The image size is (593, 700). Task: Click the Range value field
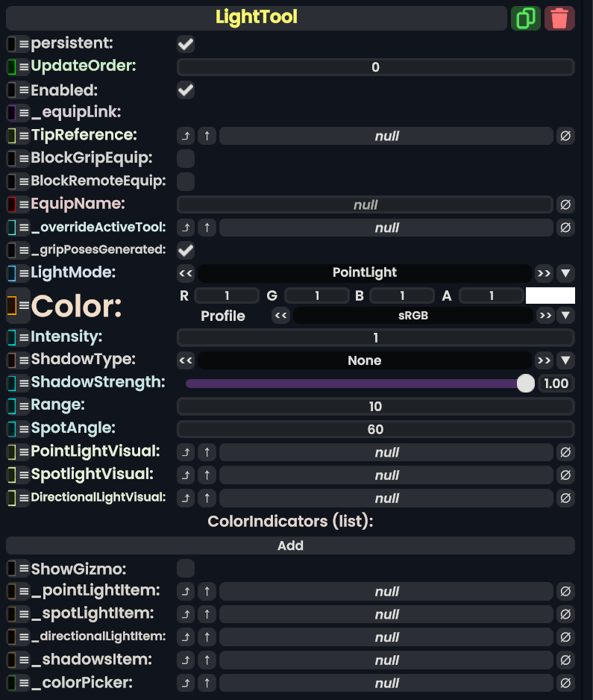tap(375, 407)
